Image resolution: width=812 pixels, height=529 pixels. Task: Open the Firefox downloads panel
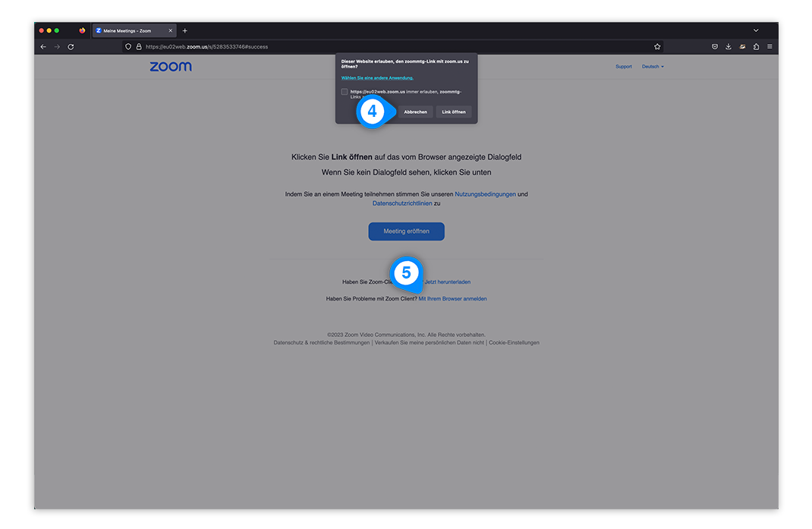(728, 46)
